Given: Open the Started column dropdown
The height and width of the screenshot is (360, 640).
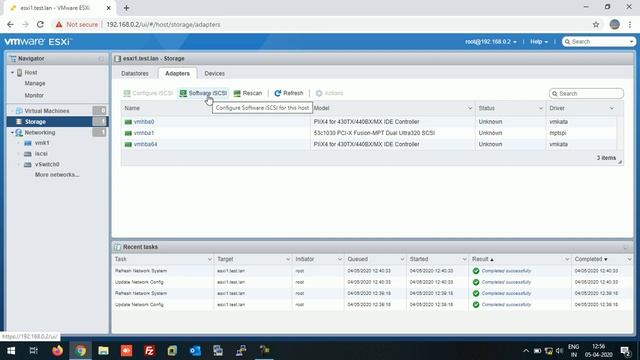Looking at the screenshot, I should tap(464, 259).
